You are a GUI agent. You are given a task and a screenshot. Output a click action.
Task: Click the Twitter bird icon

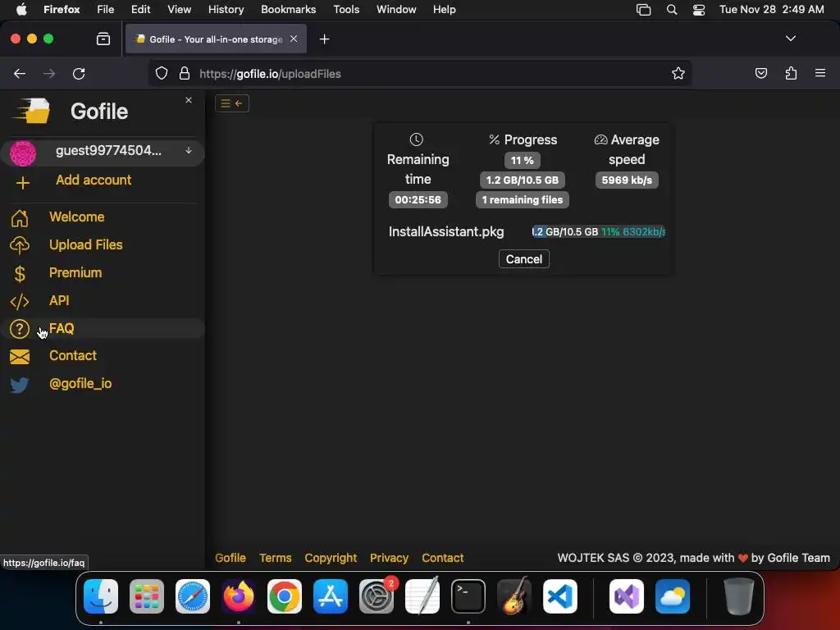point(20,386)
